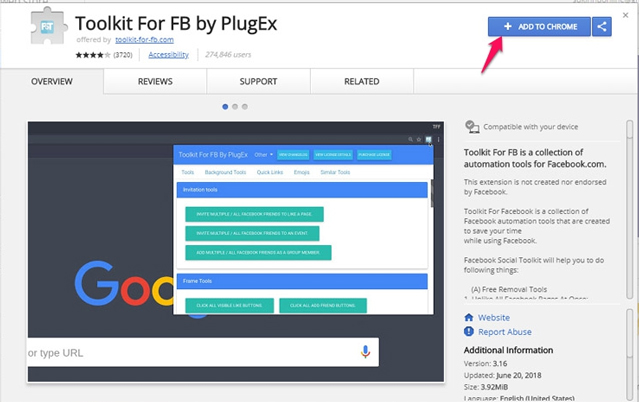Open the Related tab
This screenshot has height=402, width=639.
click(x=361, y=81)
